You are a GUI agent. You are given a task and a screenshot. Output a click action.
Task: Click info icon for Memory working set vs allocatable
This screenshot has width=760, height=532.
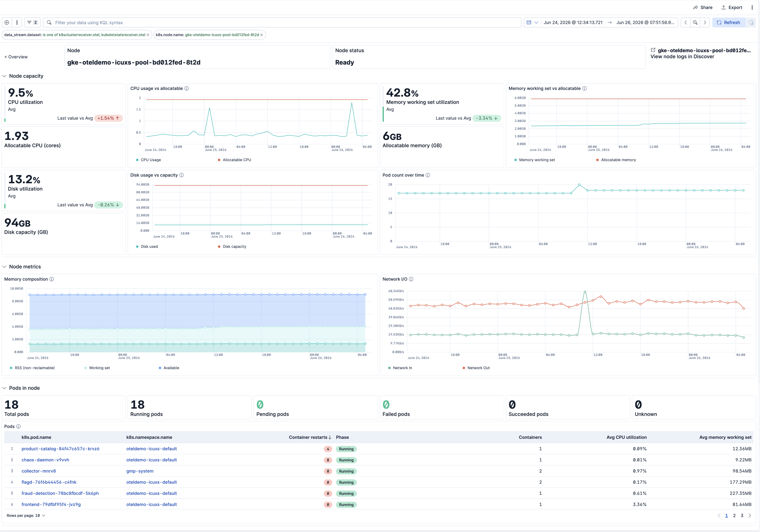point(585,88)
